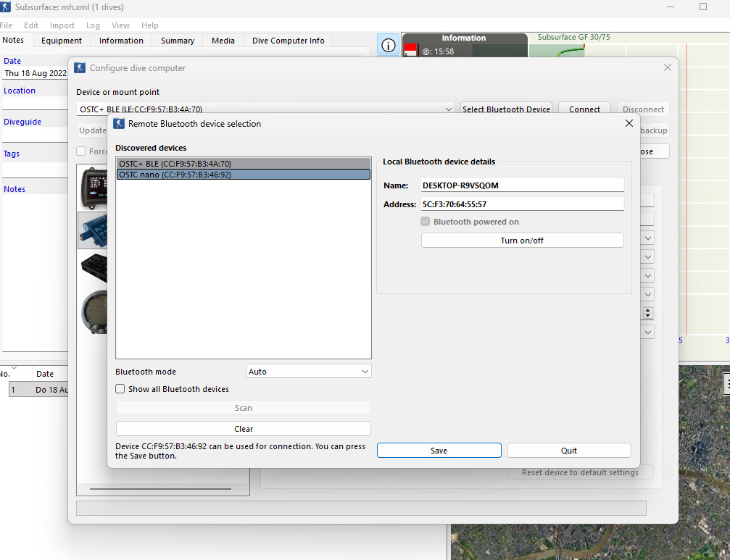Click the Disconnect button
The width and height of the screenshot is (730, 560).
click(643, 109)
